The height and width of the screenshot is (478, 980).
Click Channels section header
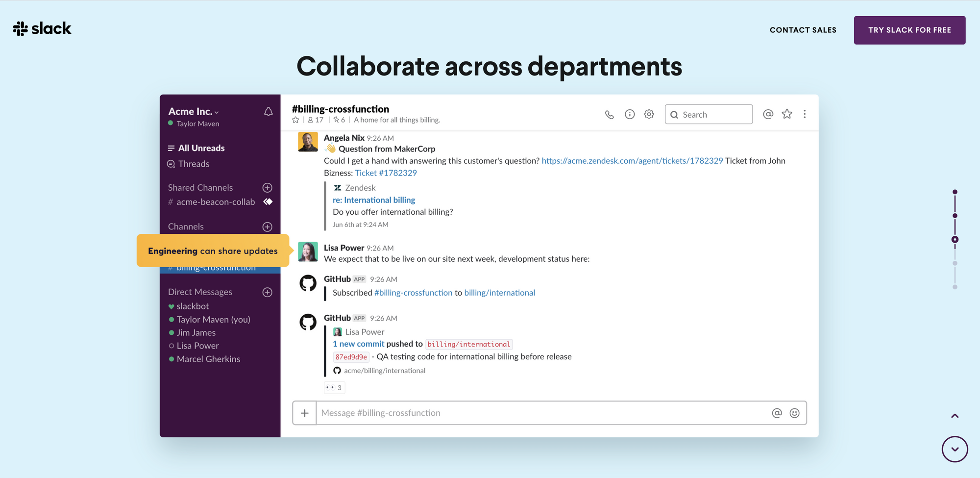[186, 227]
